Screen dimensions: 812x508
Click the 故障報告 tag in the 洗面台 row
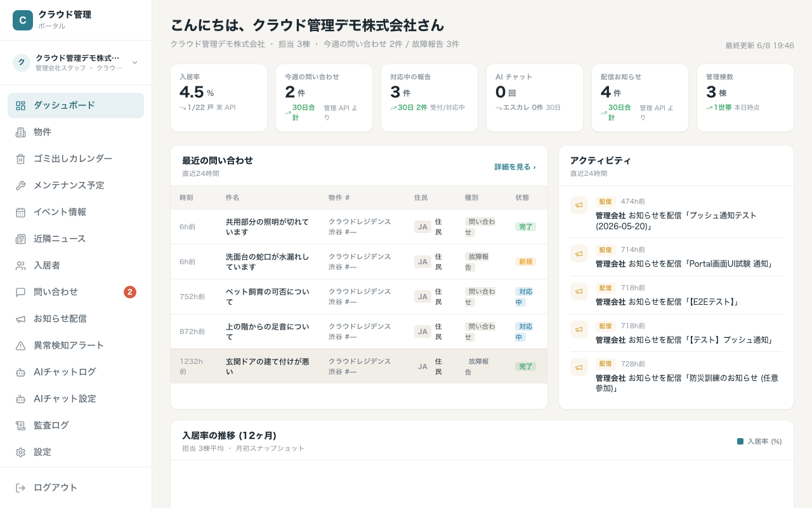[477, 262]
